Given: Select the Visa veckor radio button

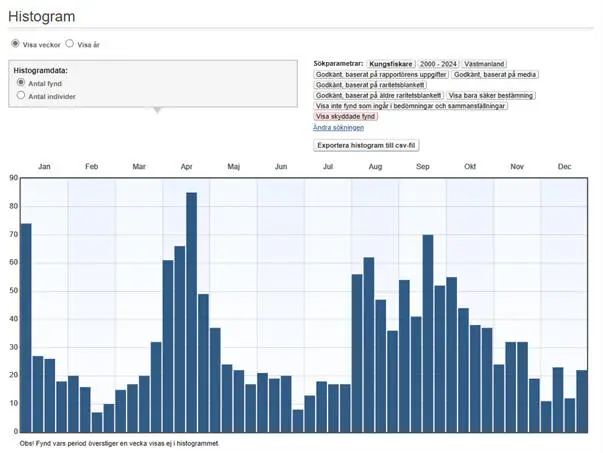Looking at the screenshot, I should click(x=15, y=44).
